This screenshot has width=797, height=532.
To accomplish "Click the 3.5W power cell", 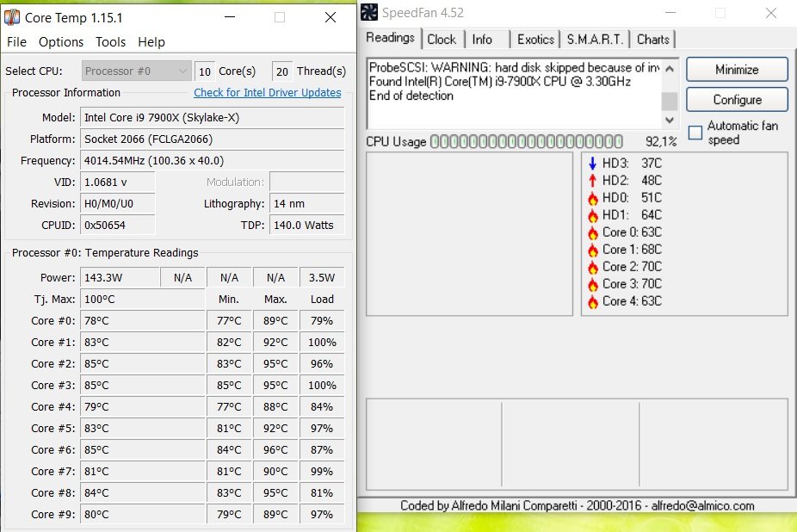I will click(x=322, y=278).
